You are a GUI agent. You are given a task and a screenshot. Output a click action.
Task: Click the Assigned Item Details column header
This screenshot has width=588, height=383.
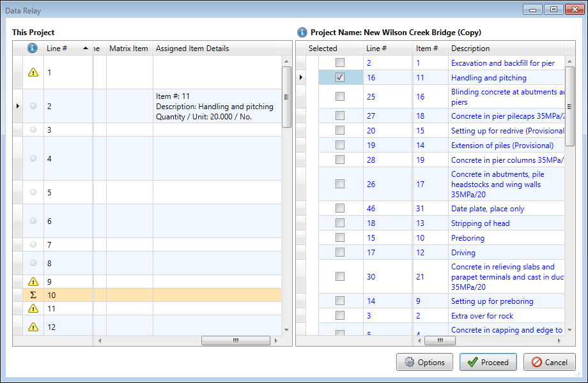[x=192, y=49]
